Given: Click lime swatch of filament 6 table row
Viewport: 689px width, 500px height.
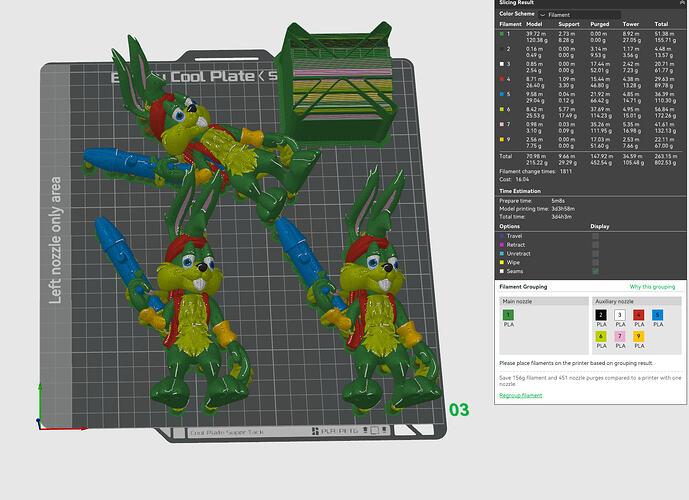Looking at the screenshot, I should click(502, 109).
